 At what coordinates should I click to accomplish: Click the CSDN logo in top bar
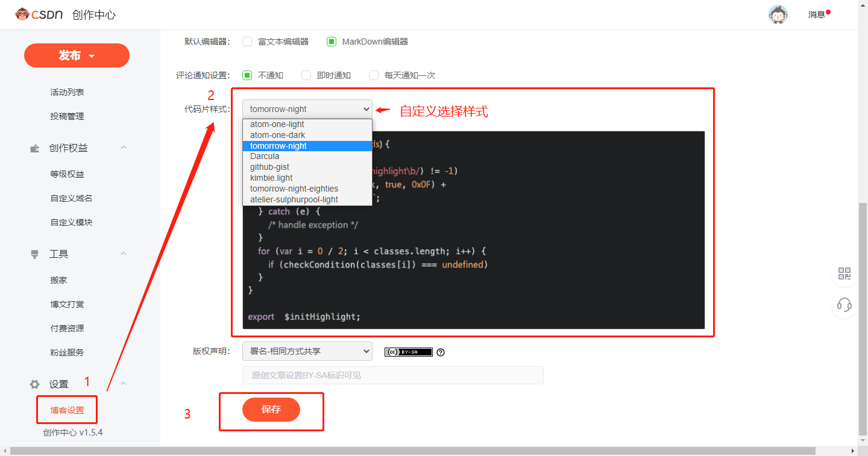pyautogui.click(x=37, y=14)
